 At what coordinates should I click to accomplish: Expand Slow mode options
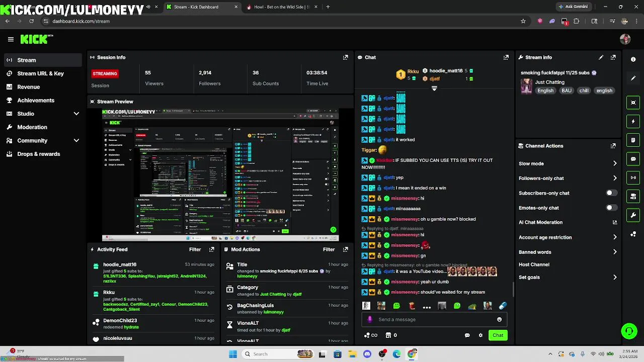(x=615, y=163)
